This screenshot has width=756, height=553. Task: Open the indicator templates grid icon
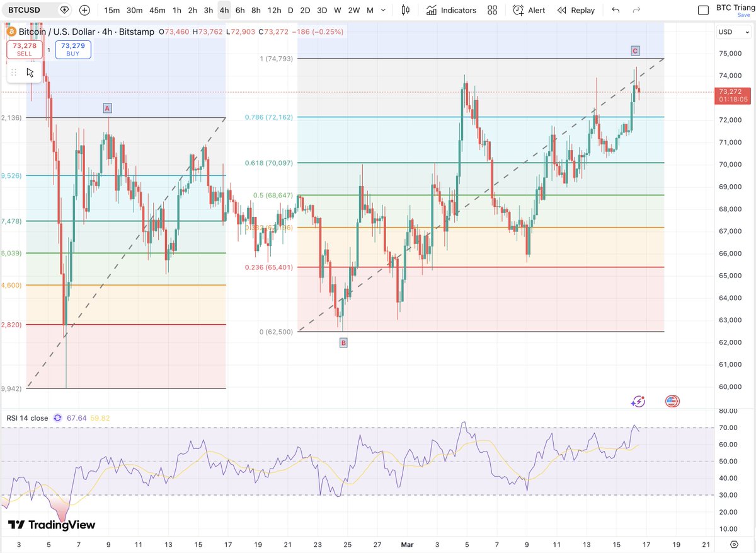pos(492,10)
